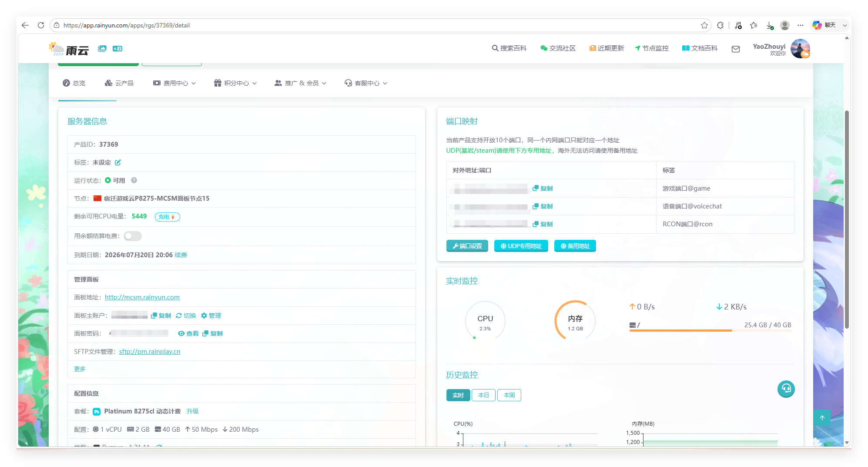The height and width of the screenshot is (467, 868).
Task: Click the 升级 plan upgrade link
Action: click(x=192, y=411)
